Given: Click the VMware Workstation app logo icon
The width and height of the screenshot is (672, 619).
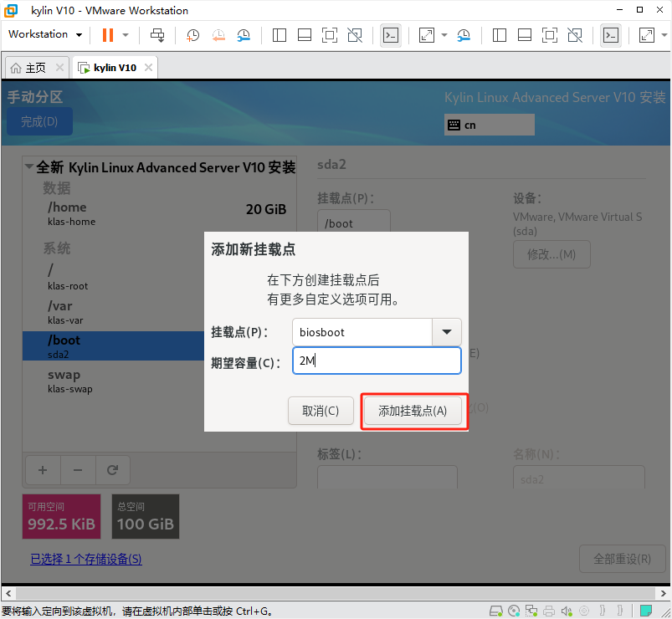Looking at the screenshot, I should (x=11, y=11).
